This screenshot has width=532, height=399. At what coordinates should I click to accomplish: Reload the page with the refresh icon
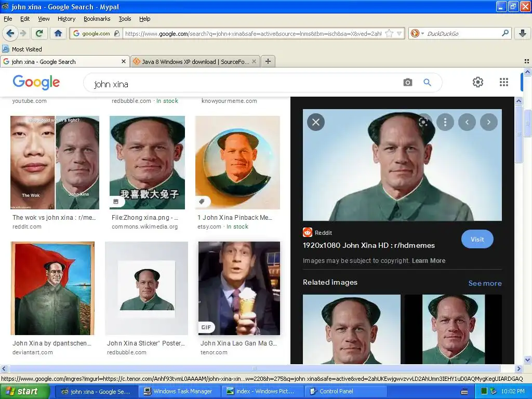(39, 33)
